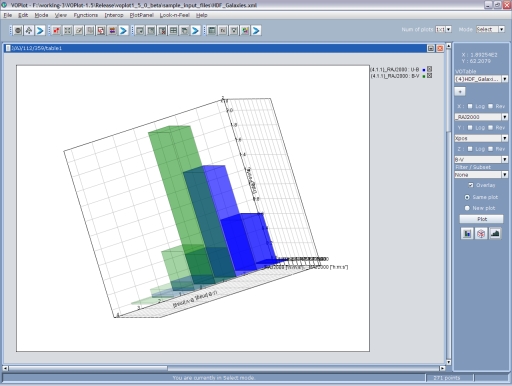Open the View menu
The width and height of the screenshot is (512, 386).
coord(61,15)
